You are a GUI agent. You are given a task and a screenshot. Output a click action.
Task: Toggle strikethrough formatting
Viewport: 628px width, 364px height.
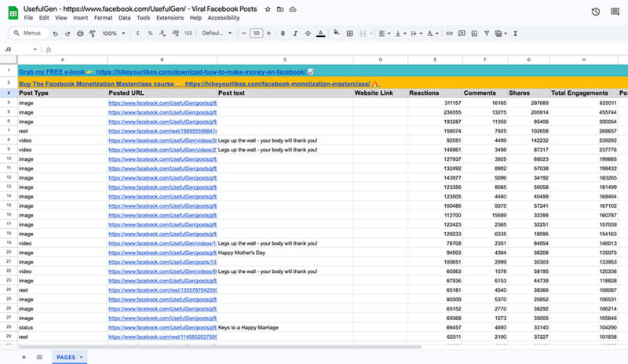click(x=307, y=34)
